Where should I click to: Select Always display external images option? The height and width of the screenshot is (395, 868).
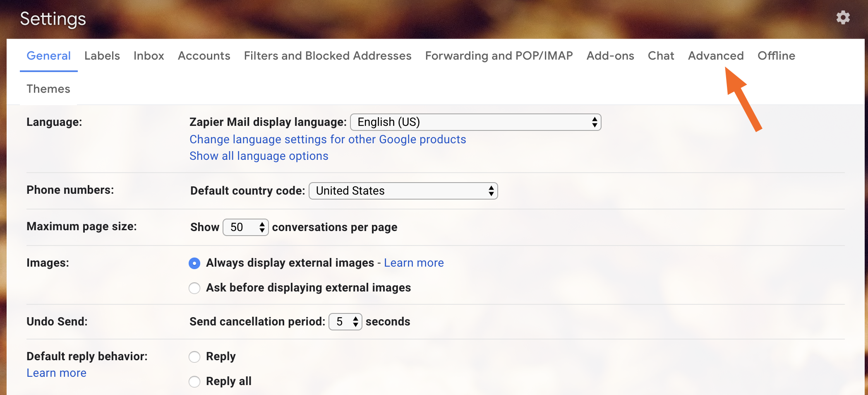(x=194, y=263)
